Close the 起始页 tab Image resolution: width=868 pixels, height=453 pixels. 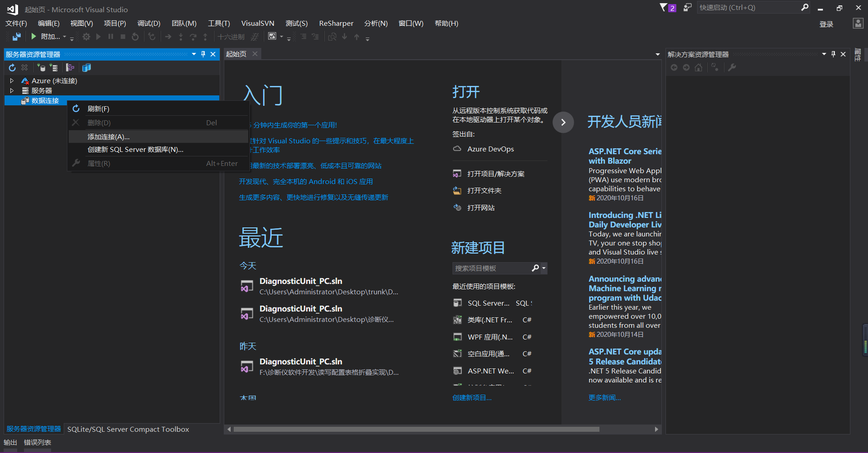click(255, 54)
